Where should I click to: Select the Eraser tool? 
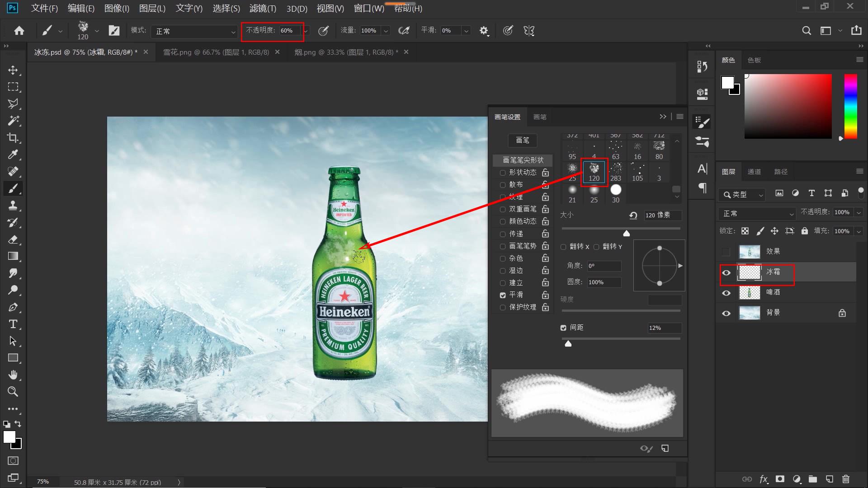tap(13, 239)
